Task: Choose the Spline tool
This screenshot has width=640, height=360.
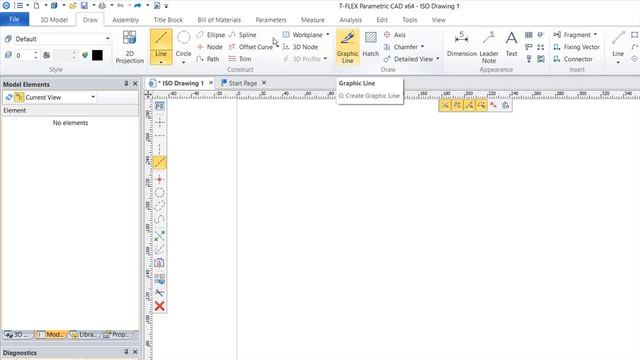Action: [242, 35]
